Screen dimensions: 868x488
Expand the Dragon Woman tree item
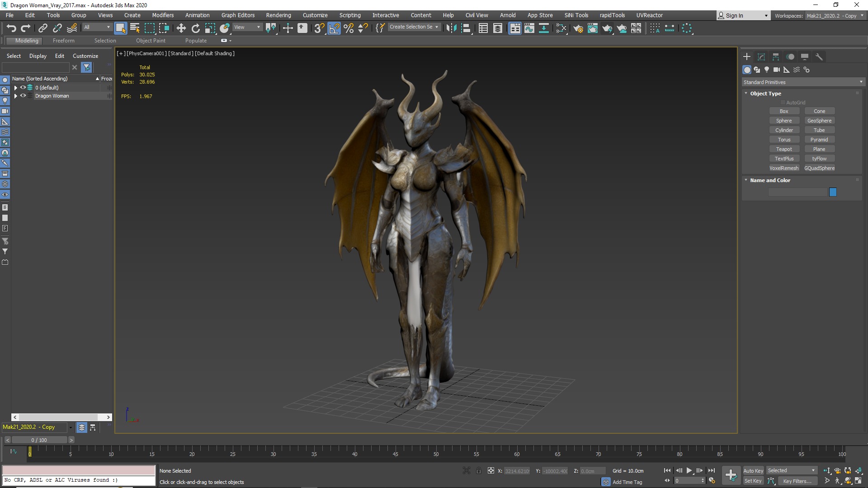[16, 96]
